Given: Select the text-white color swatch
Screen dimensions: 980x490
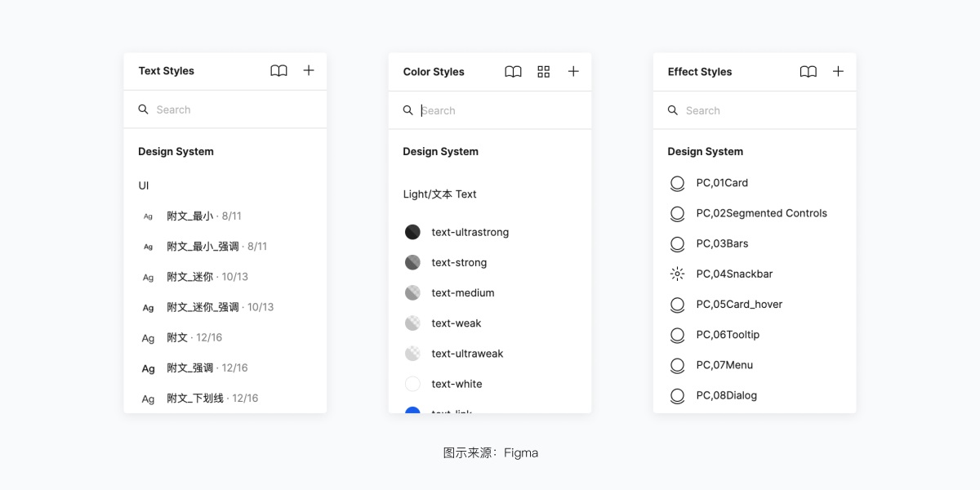Looking at the screenshot, I should click(412, 384).
